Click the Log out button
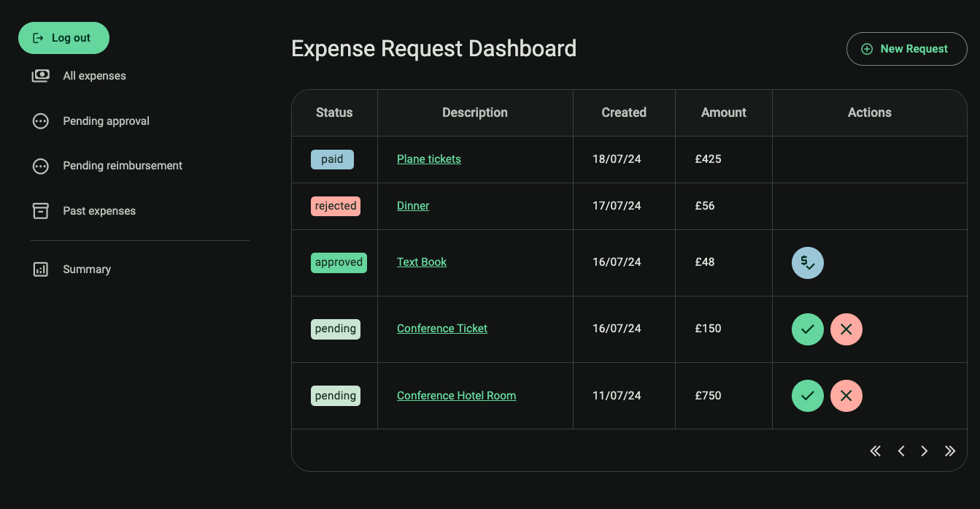Screen dimensions: 980x509 (x=63, y=38)
